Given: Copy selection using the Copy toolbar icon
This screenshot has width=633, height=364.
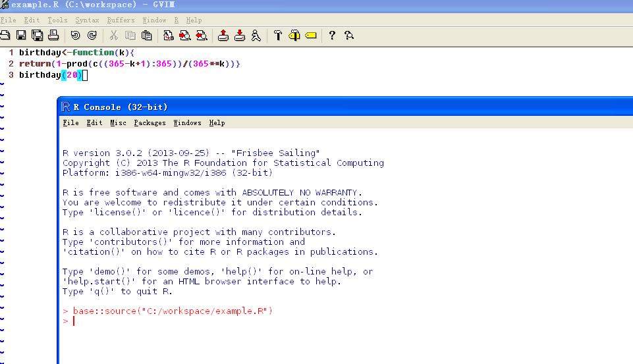Looking at the screenshot, I should [130, 36].
